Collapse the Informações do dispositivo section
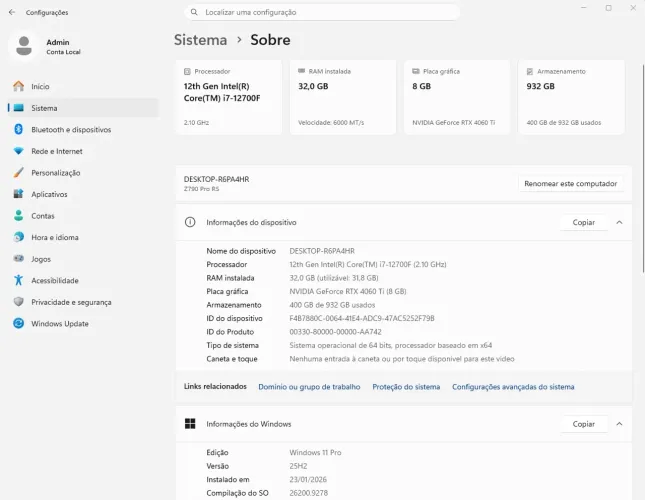 tap(619, 222)
